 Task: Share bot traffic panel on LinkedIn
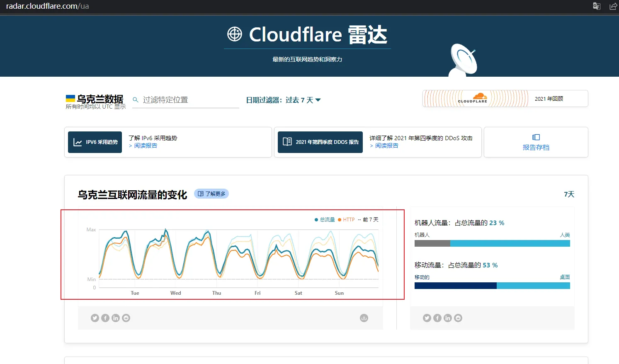click(x=448, y=318)
